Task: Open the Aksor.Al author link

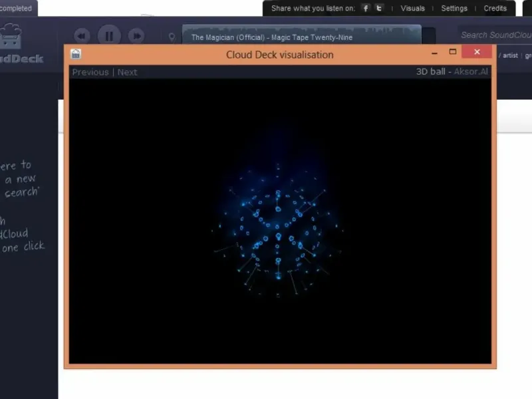Action: point(471,72)
